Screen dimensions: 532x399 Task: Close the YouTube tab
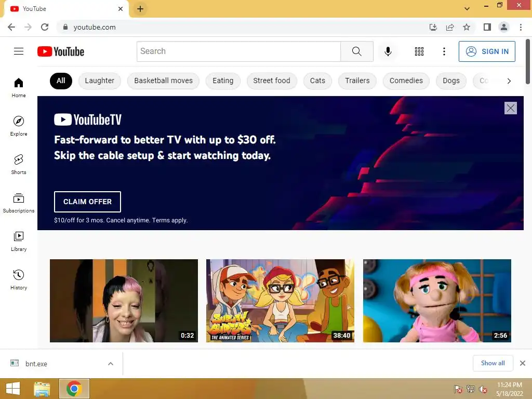click(121, 9)
